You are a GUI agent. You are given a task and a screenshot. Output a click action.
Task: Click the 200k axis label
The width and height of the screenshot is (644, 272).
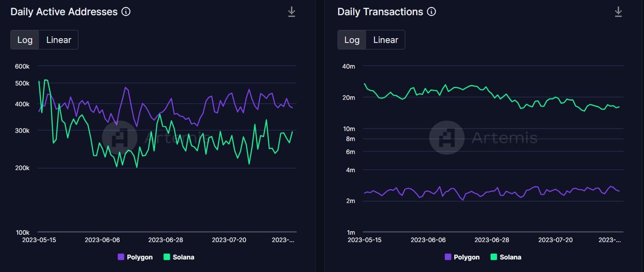pyautogui.click(x=22, y=168)
